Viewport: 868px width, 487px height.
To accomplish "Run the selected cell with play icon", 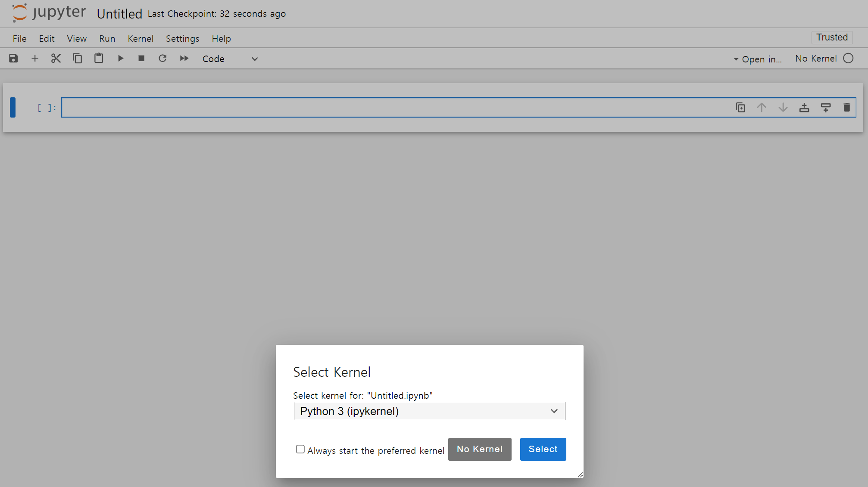I will tap(121, 59).
